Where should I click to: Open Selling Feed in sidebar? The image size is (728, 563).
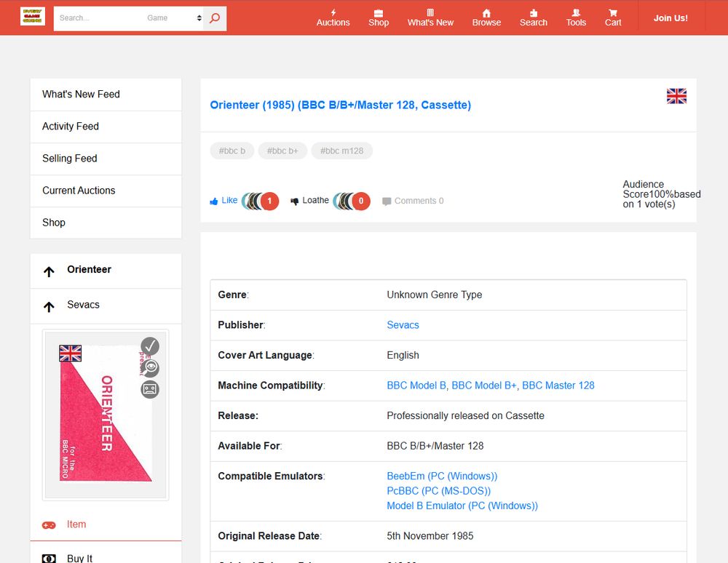click(x=106, y=158)
